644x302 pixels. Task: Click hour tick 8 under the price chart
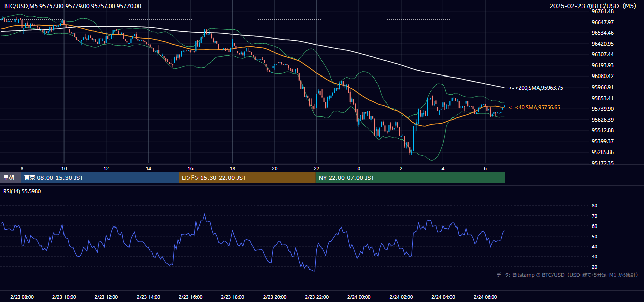click(22, 168)
